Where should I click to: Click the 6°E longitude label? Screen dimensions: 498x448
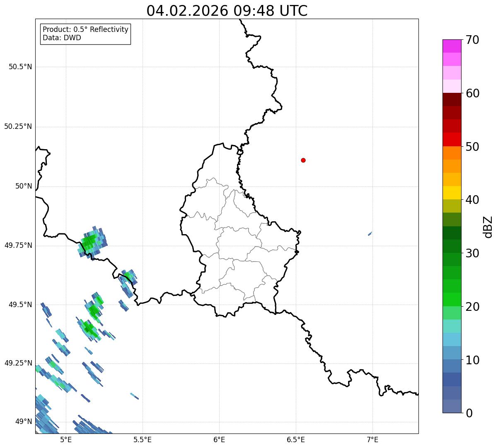click(x=219, y=439)
